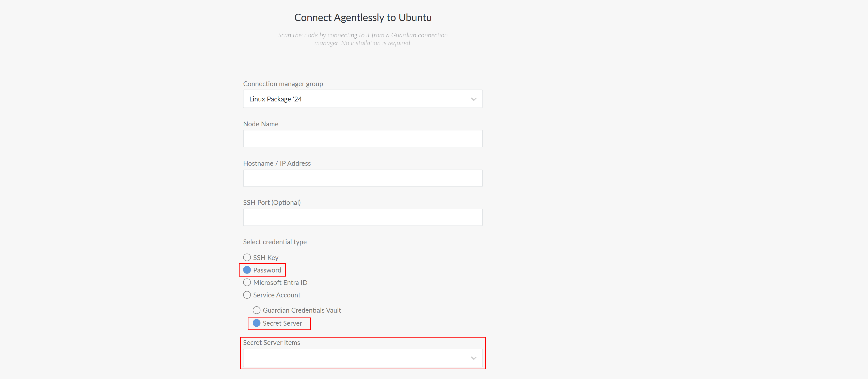Screen dimensions: 868x379
Task: Select the SSH Key credential type
Action: (247, 257)
